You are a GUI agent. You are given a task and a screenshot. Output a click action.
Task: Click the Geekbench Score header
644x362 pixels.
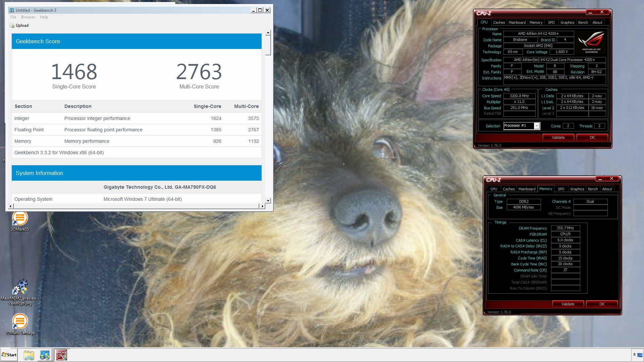point(137,41)
